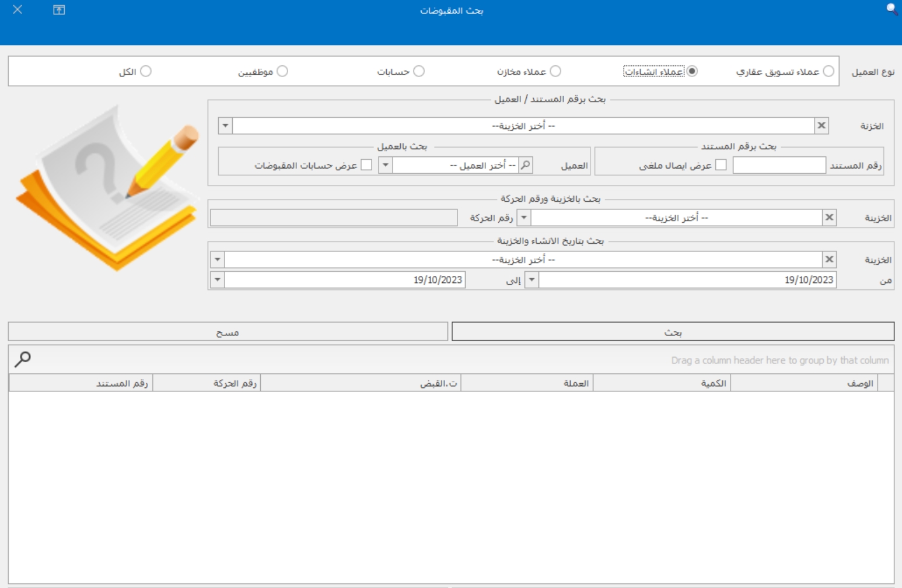Select the موظفين customer type radio
Screen dimensions: 902x588
click(282, 71)
